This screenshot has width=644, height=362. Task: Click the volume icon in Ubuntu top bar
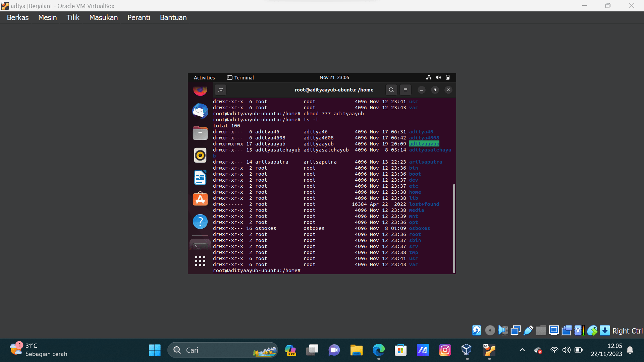click(x=438, y=77)
